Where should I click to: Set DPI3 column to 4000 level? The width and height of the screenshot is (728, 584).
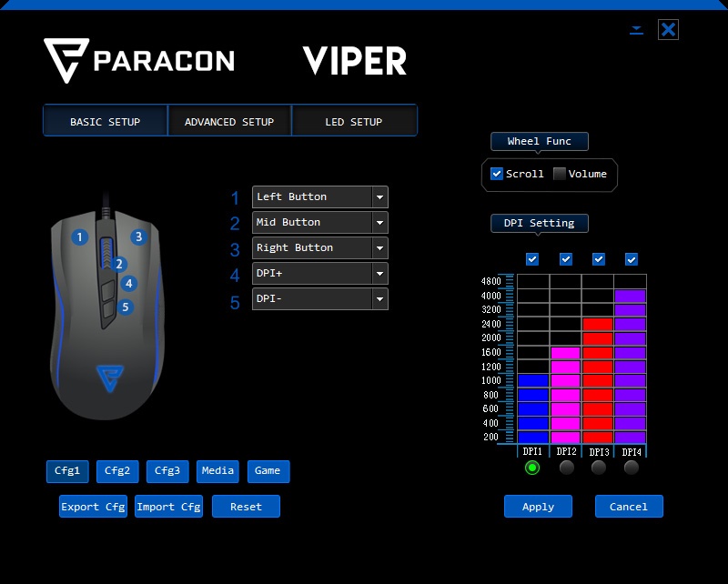coord(598,296)
